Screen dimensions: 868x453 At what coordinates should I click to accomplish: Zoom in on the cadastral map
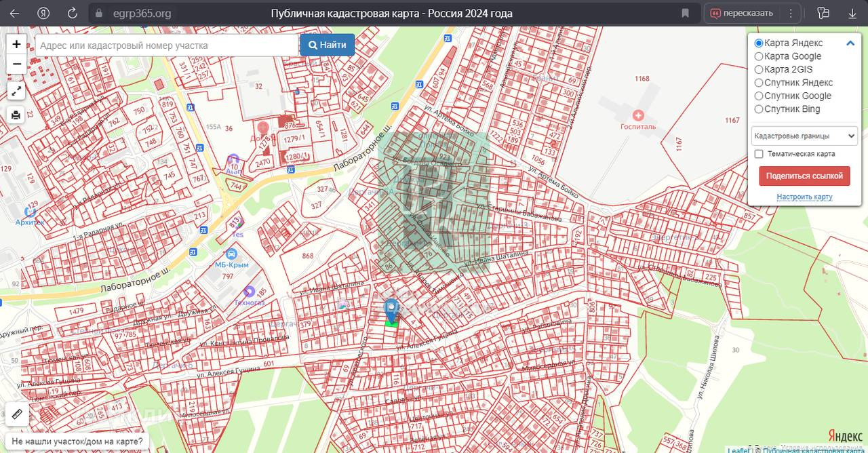tap(16, 44)
